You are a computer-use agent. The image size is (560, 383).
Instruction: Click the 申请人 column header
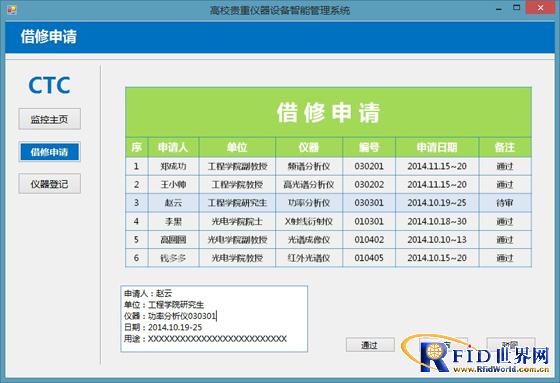(174, 147)
